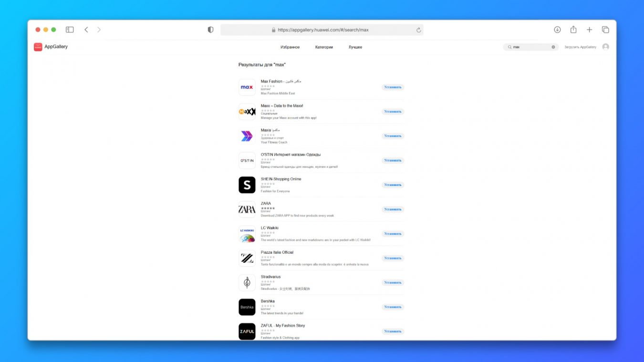This screenshot has height=362, width=644.
Task: Click the Загрузить AppGallery link
Action: pos(581,47)
